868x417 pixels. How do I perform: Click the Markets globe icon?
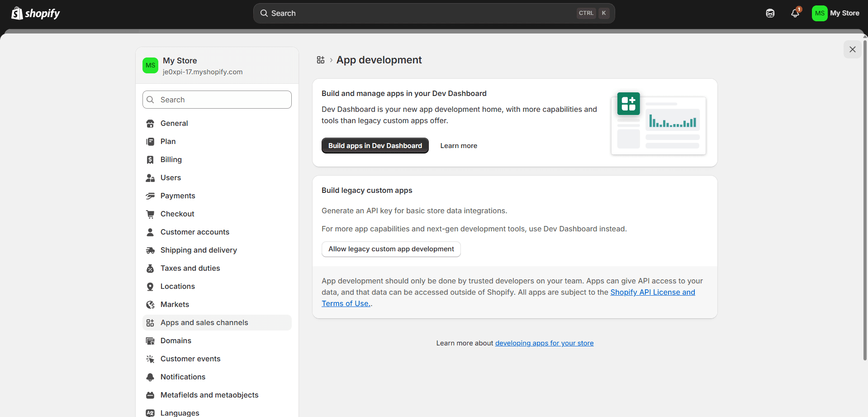150,305
